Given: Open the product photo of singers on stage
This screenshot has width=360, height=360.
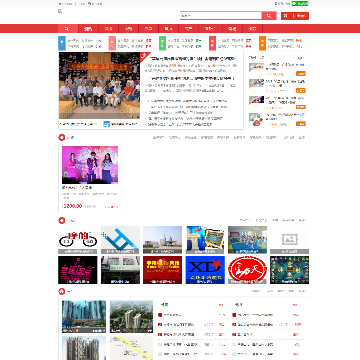Looking at the screenshot, I should click(90, 165).
